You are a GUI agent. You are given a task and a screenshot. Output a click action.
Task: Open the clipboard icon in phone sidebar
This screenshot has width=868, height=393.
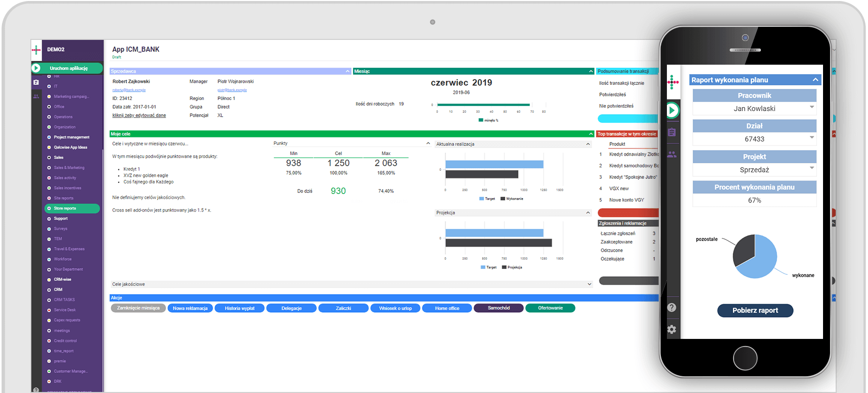(x=671, y=132)
